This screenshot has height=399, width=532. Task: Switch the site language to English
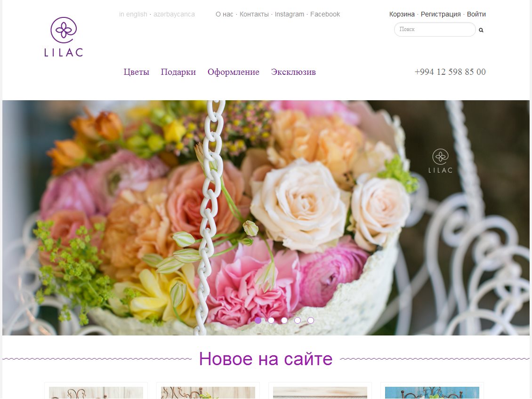[x=133, y=14]
